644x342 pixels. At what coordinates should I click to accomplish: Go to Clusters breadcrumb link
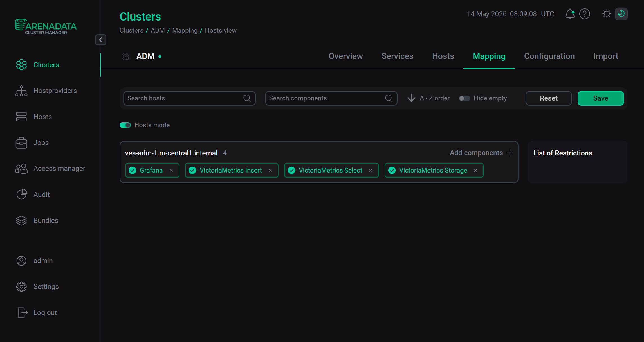(131, 30)
